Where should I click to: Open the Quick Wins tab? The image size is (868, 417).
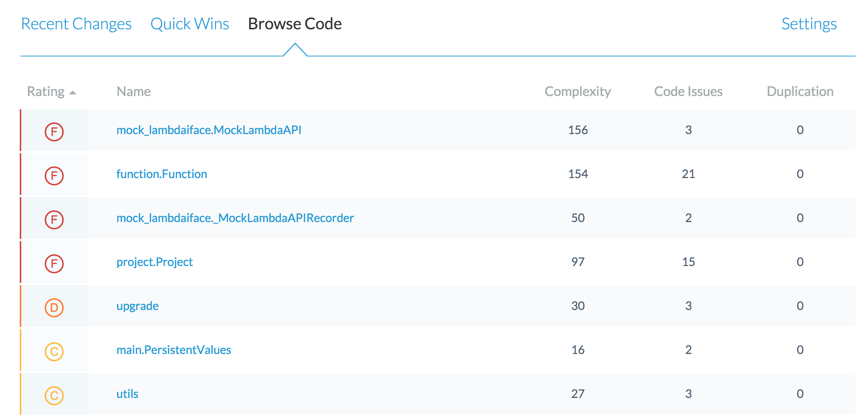(190, 24)
